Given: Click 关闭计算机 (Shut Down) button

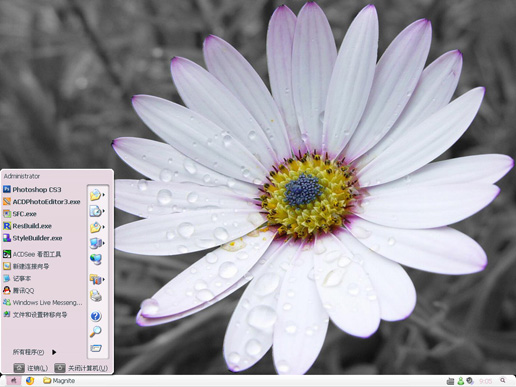Looking at the screenshot, I should coord(81,368).
